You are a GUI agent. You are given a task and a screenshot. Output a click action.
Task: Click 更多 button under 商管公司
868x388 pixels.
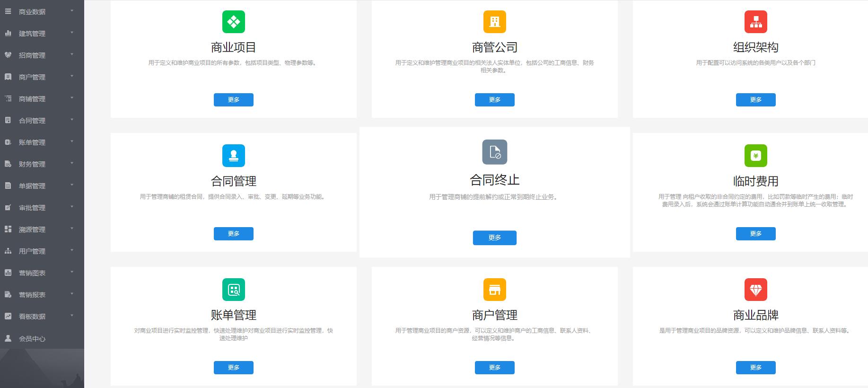[495, 100]
